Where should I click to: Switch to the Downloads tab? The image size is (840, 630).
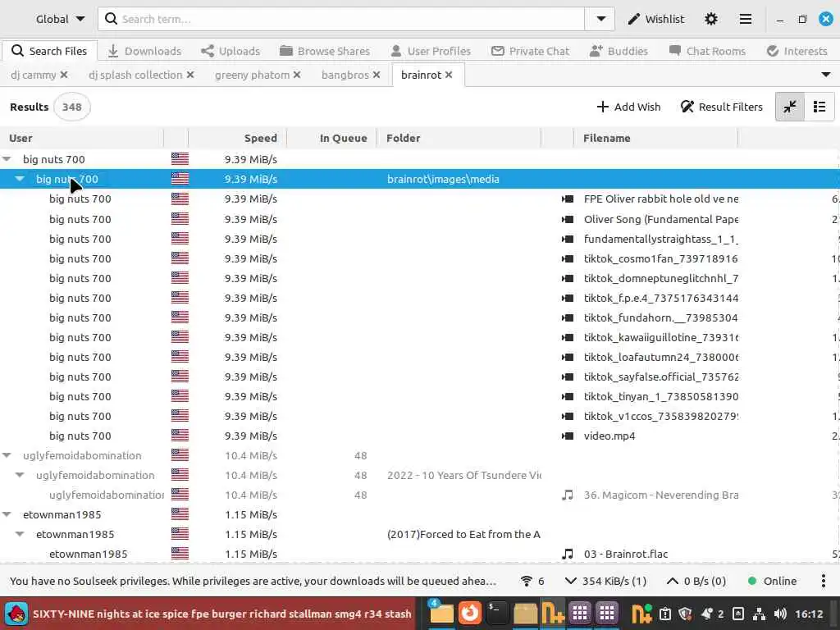[144, 51]
